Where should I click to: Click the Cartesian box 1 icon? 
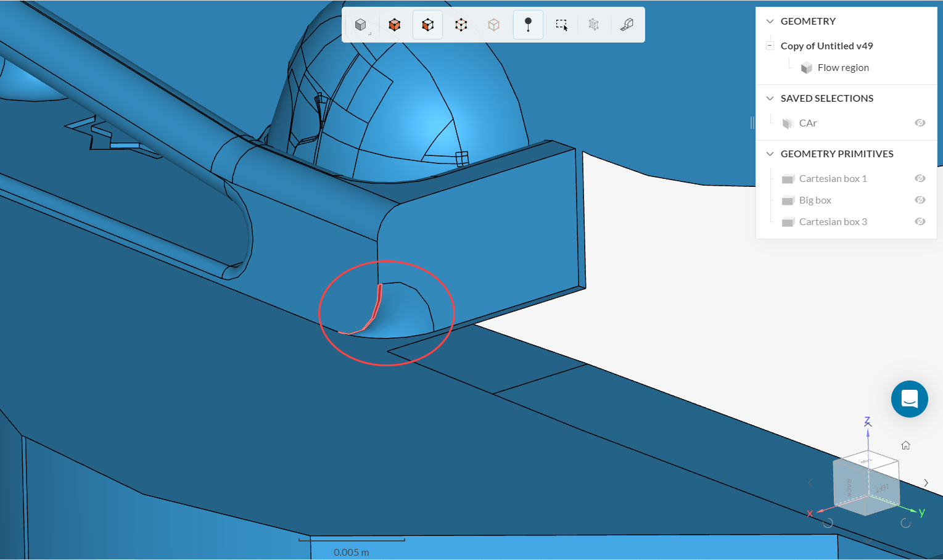pyautogui.click(x=788, y=179)
